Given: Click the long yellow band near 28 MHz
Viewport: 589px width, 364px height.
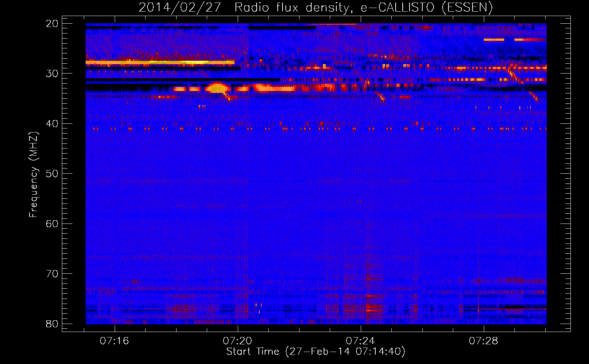Looking at the screenshot, I should click(x=160, y=63).
